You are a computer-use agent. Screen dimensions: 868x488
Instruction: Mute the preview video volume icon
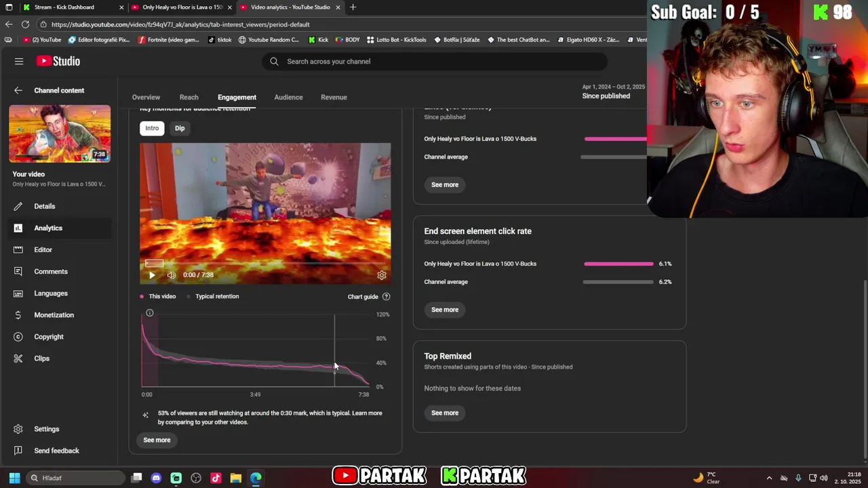point(171,275)
